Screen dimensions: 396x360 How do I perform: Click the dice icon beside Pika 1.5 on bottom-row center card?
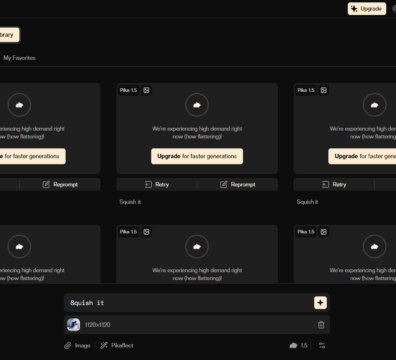(x=146, y=232)
